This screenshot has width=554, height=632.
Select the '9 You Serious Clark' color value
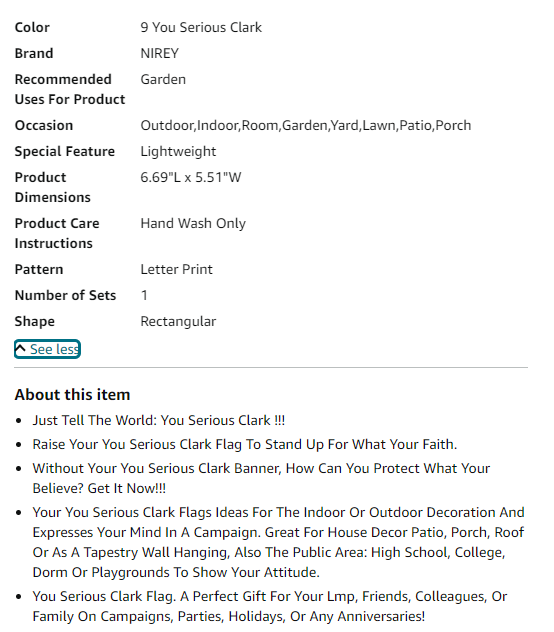201,27
